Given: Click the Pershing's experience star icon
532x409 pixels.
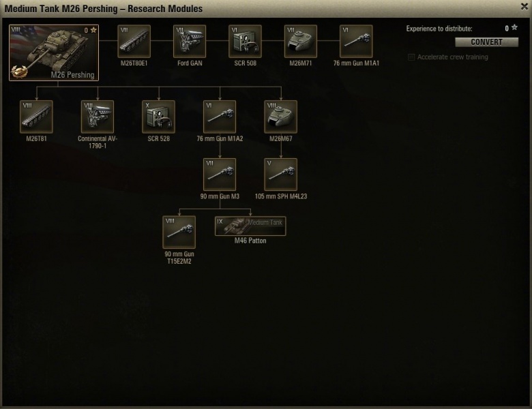Looking at the screenshot, I should click(93, 30).
